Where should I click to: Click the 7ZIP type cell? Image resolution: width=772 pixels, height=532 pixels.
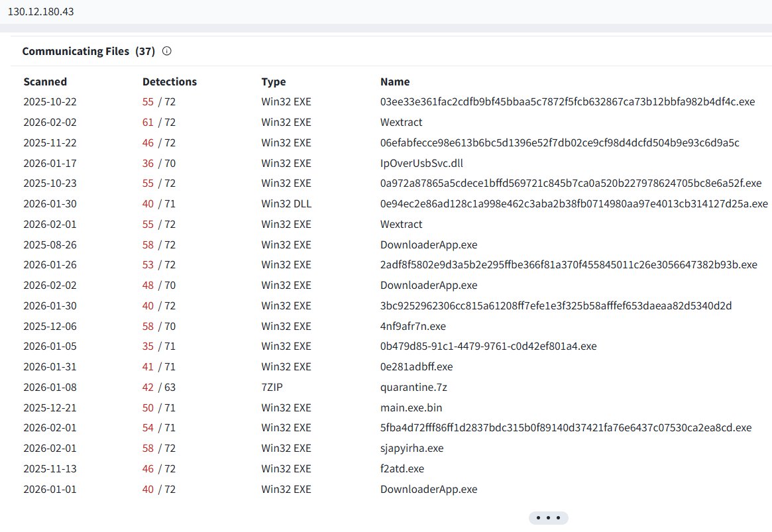coord(272,388)
